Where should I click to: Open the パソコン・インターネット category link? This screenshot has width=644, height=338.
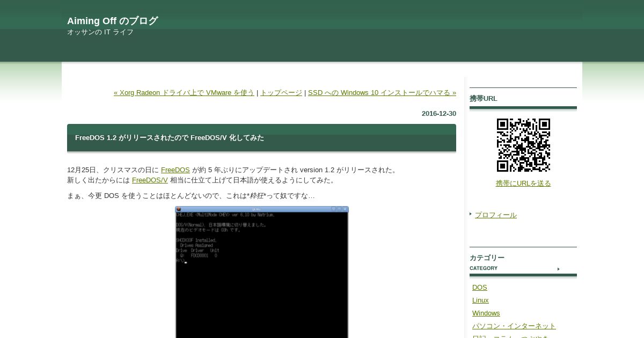[x=514, y=326]
